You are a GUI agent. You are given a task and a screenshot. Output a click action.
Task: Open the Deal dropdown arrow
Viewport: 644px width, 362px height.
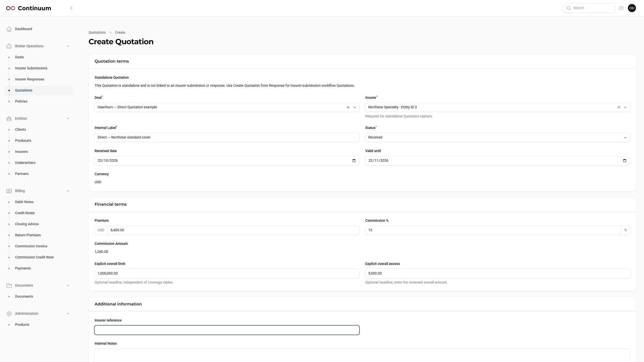355,107
